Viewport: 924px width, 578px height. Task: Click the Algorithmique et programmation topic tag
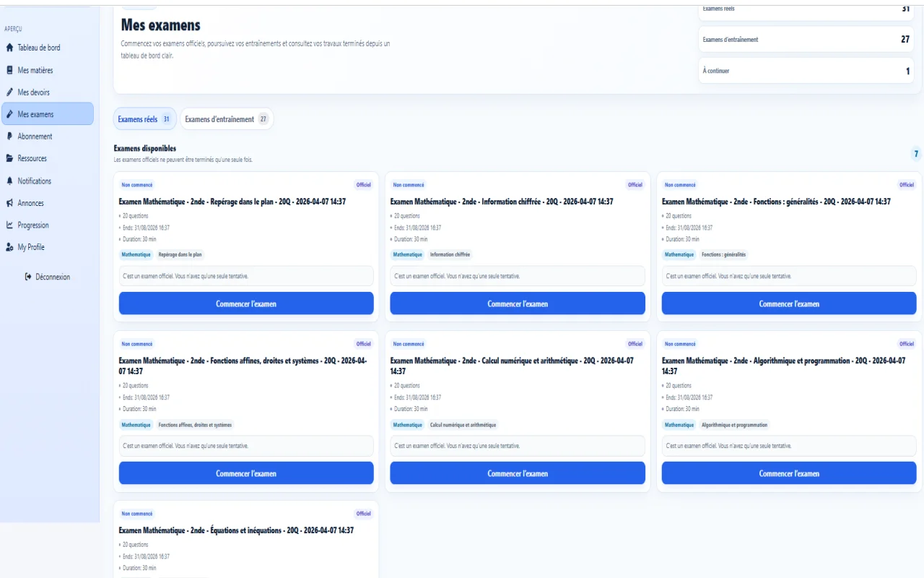[x=735, y=425]
